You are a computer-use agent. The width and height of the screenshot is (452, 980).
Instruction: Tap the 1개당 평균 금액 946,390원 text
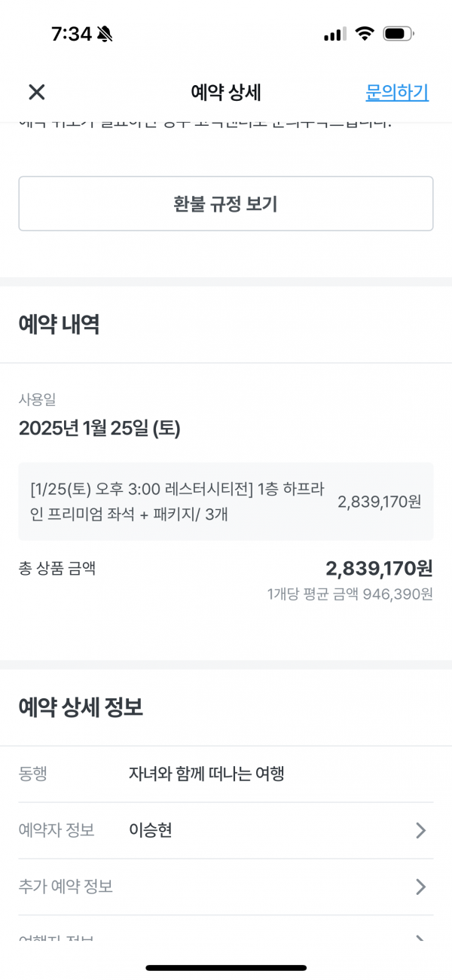[350, 594]
